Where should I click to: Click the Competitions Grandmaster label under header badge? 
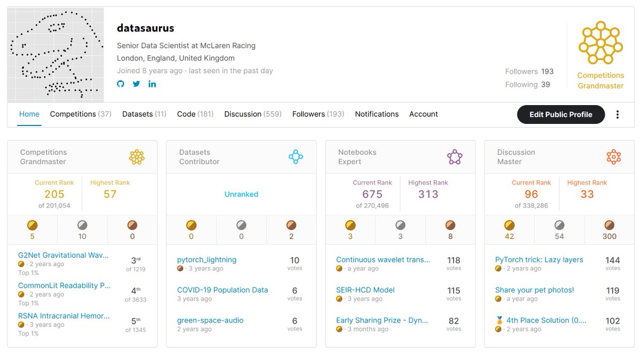tap(601, 80)
